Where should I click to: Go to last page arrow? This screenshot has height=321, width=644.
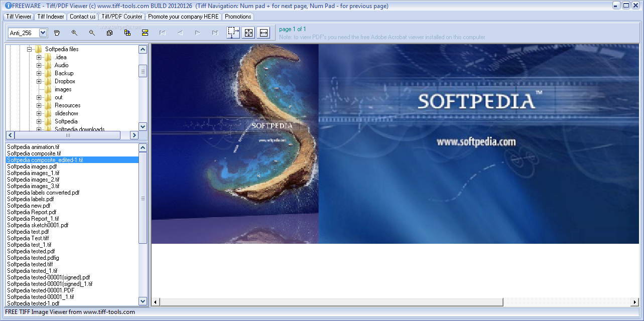pos(215,33)
